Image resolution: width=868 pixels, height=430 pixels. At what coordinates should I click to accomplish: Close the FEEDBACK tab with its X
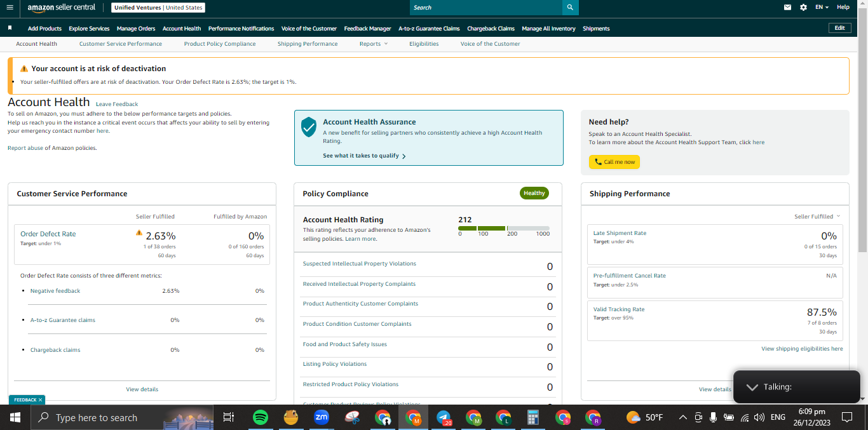point(40,400)
